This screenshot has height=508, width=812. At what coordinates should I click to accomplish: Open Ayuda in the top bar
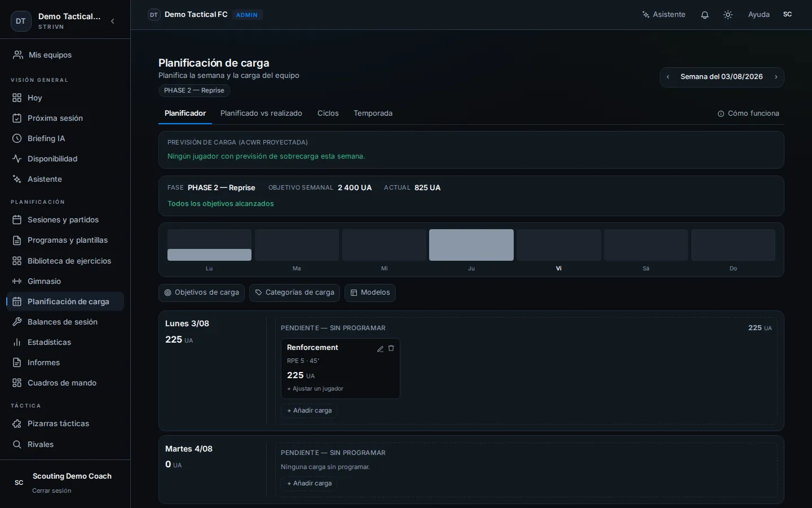click(759, 15)
